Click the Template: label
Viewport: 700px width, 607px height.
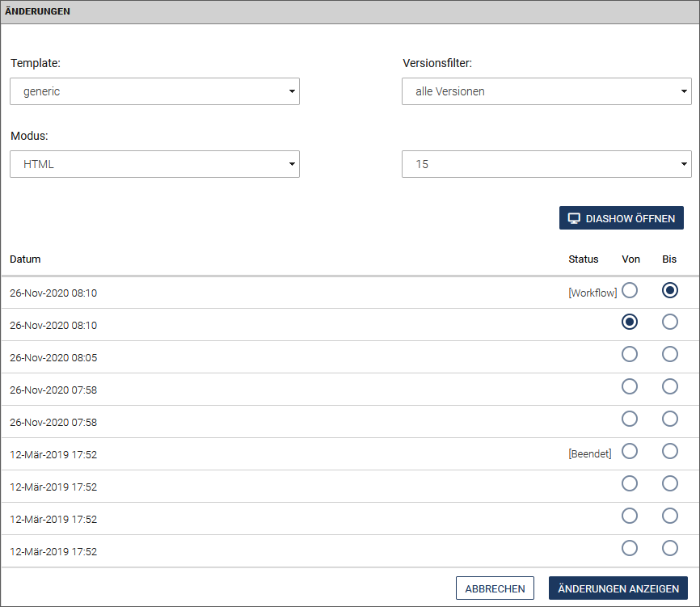(36, 63)
